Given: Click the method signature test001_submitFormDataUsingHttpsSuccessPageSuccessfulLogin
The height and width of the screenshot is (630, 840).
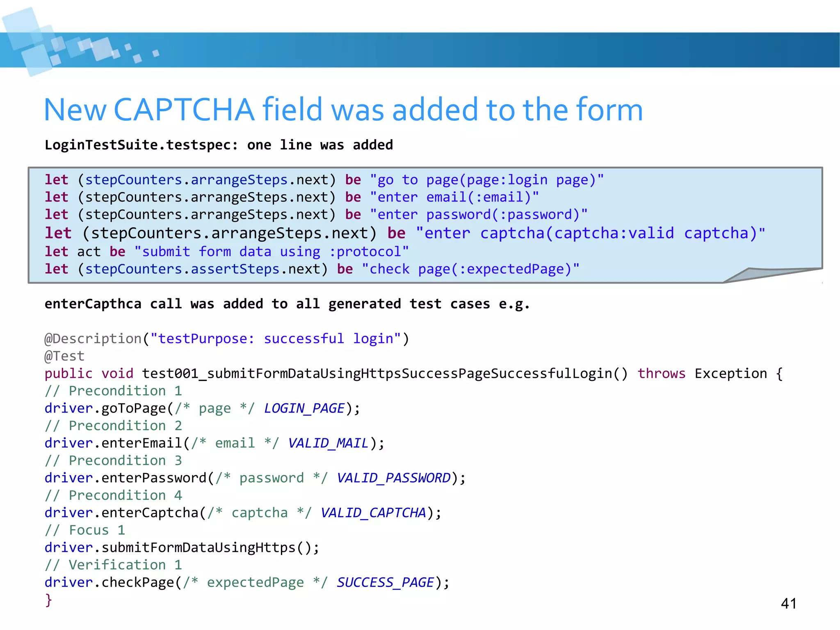Looking at the screenshot, I should click(414, 373).
